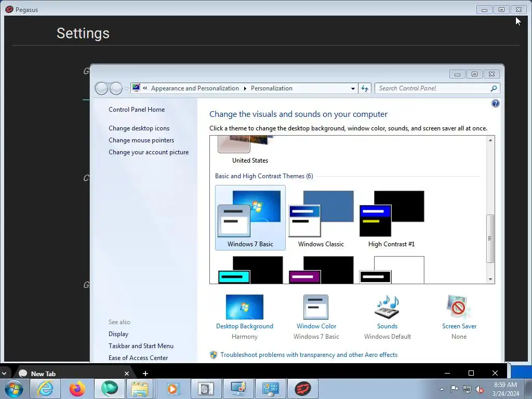Click the Action Center flag icon
This screenshot has height=399, width=532.
point(454,389)
